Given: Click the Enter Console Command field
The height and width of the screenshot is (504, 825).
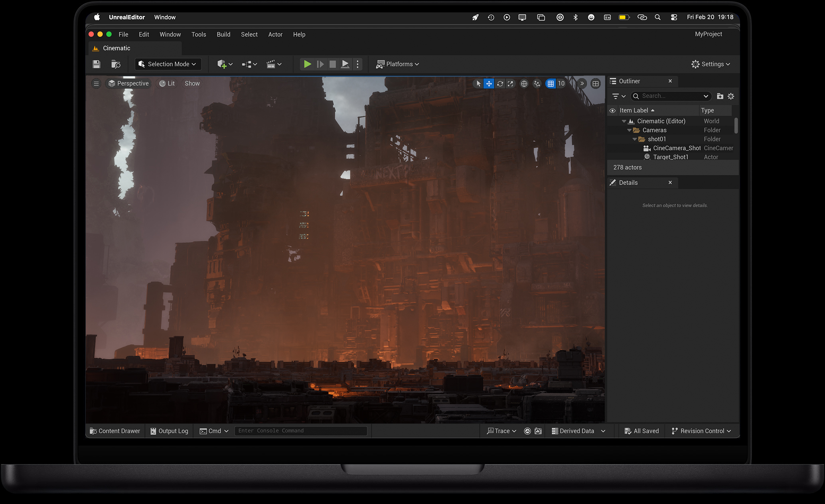Looking at the screenshot, I should pyautogui.click(x=300, y=431).
